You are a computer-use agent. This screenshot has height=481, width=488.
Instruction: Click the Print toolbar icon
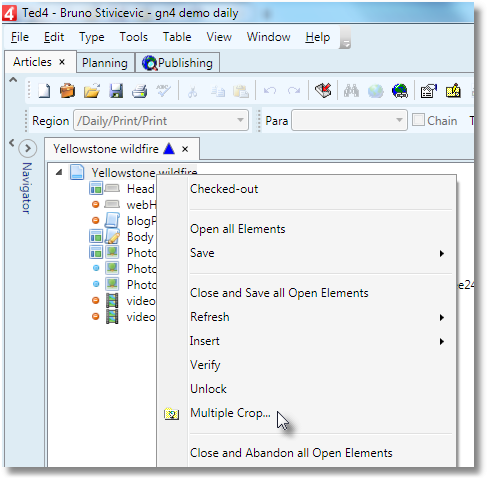point(140,91)
